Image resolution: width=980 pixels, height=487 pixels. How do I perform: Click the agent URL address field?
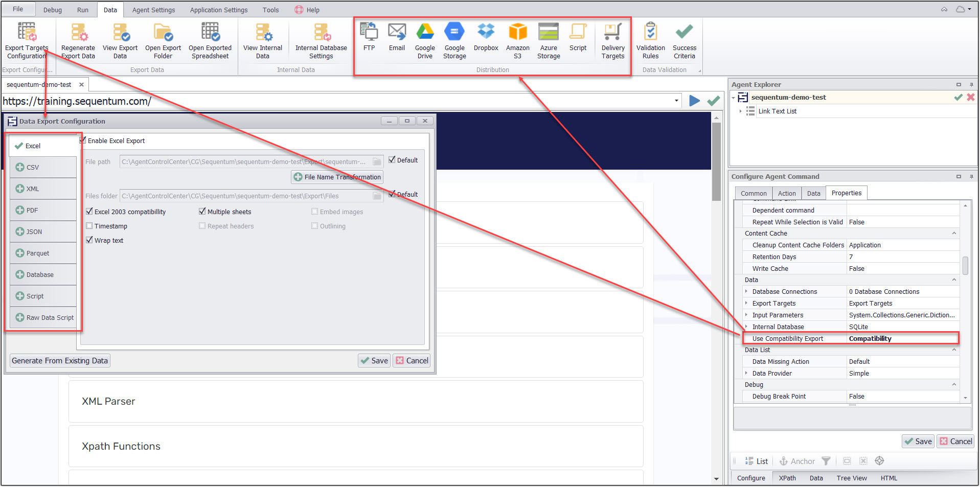click(204, 101)
